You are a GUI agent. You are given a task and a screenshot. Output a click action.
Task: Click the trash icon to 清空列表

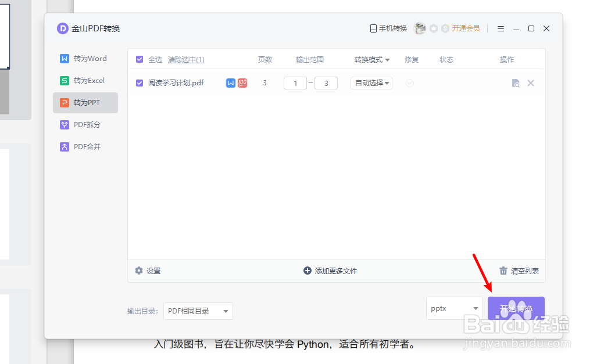(503, 271)
